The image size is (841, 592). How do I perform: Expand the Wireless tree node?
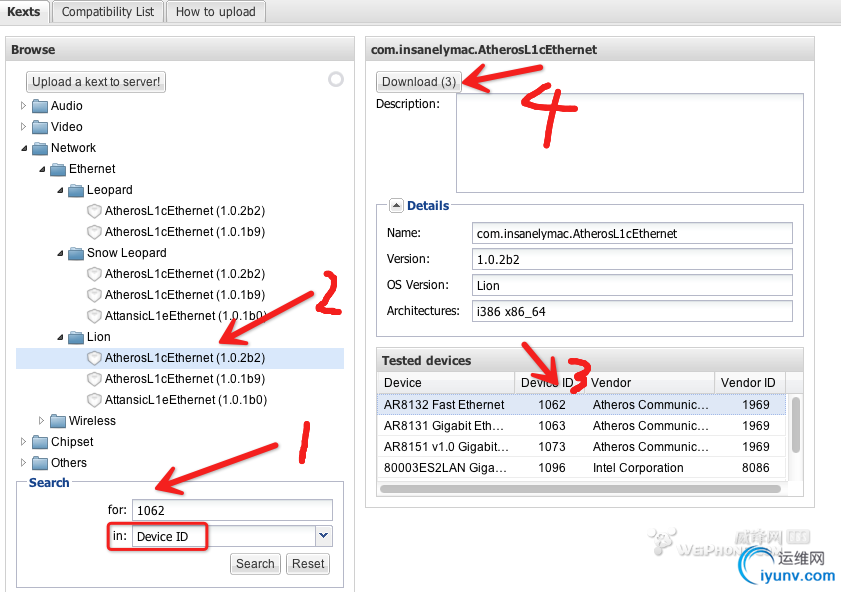pos(42,421)
